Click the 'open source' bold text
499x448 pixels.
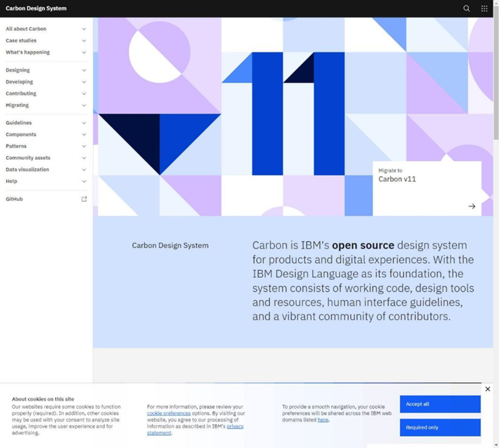363,245
